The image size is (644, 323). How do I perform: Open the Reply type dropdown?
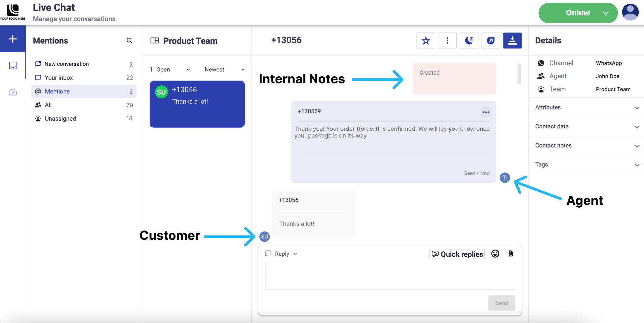(x=282, y=254)
